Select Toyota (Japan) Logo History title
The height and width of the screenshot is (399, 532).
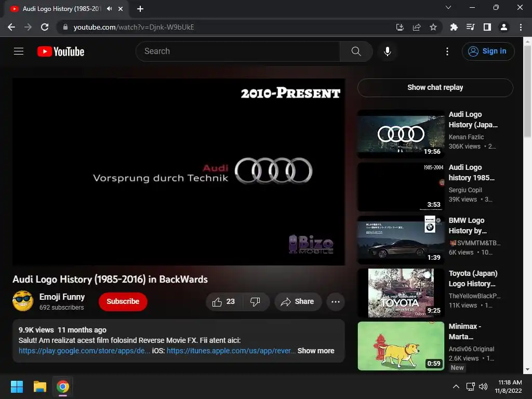(x=473, y=278)
